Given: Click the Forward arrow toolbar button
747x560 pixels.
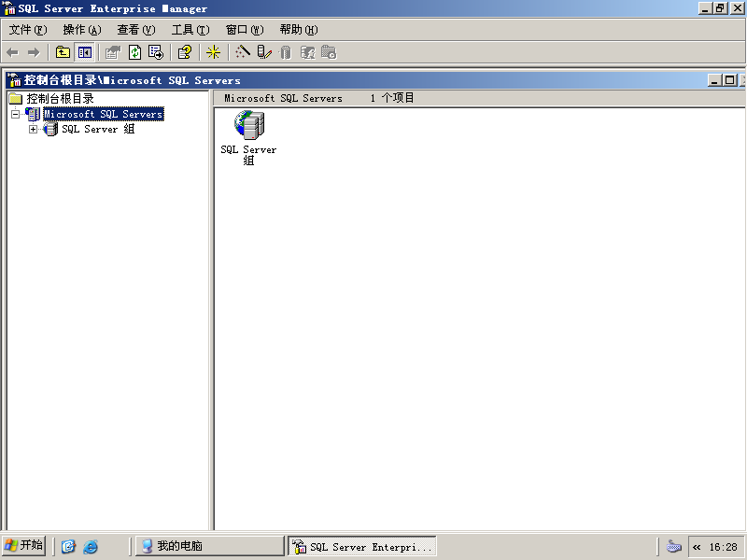Looking at the screenshot, I should coord(34,52).
